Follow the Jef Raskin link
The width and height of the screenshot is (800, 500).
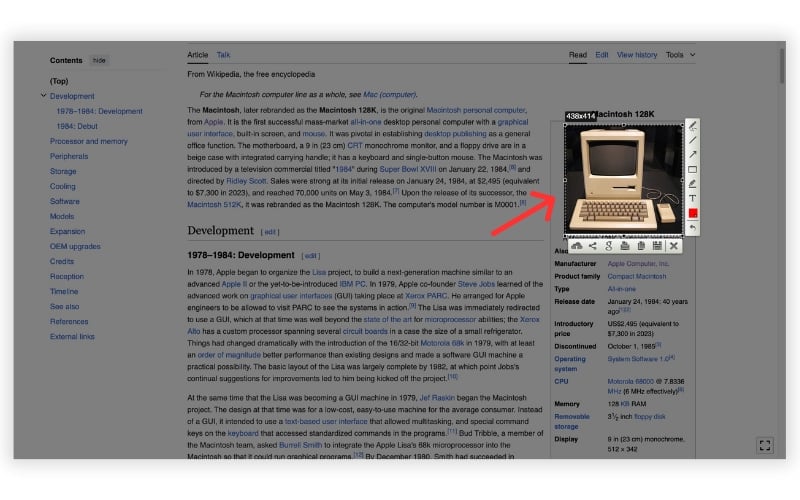(437, 397)
